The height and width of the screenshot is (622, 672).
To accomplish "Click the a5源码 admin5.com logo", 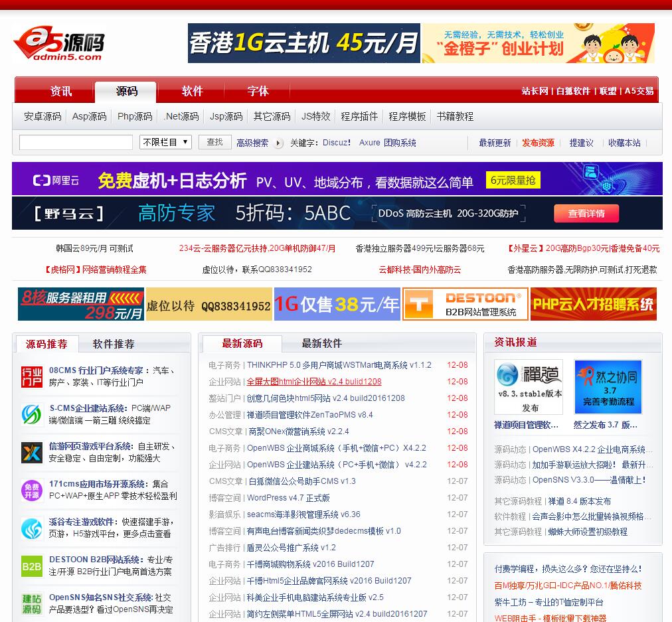I will (58, 44).
